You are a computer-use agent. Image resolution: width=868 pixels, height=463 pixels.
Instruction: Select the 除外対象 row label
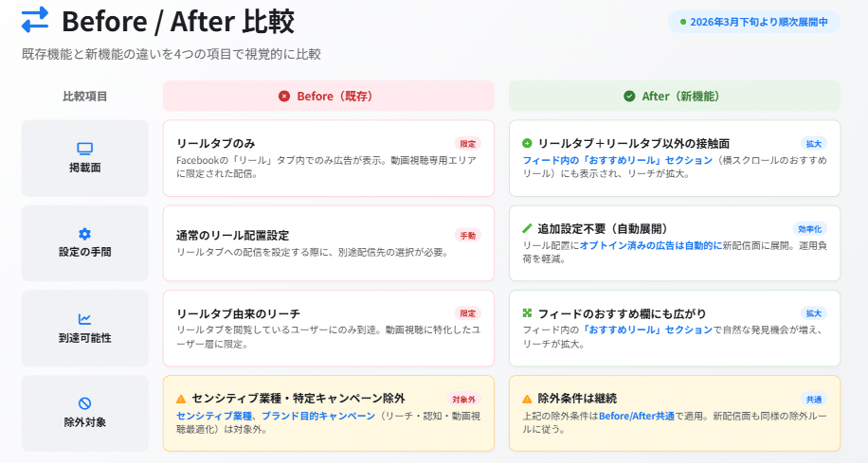click(x=84, y=422)
